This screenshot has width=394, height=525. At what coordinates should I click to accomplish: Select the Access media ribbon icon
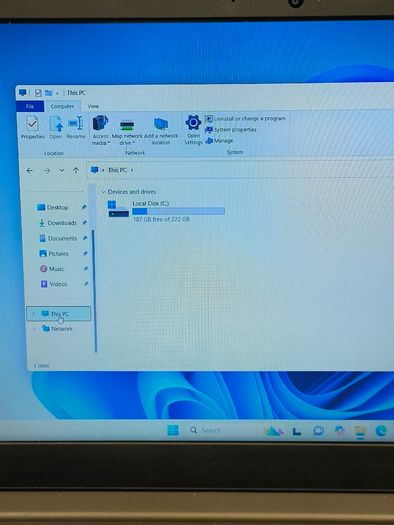click(x=100, y=130)
